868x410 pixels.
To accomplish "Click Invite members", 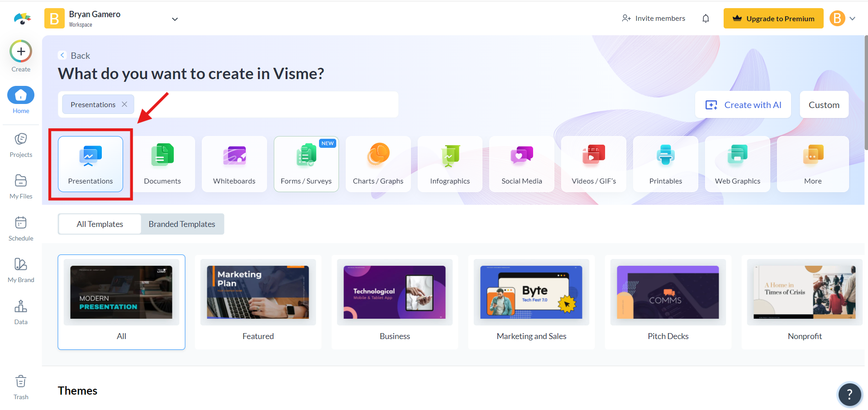I will (654, 19).
